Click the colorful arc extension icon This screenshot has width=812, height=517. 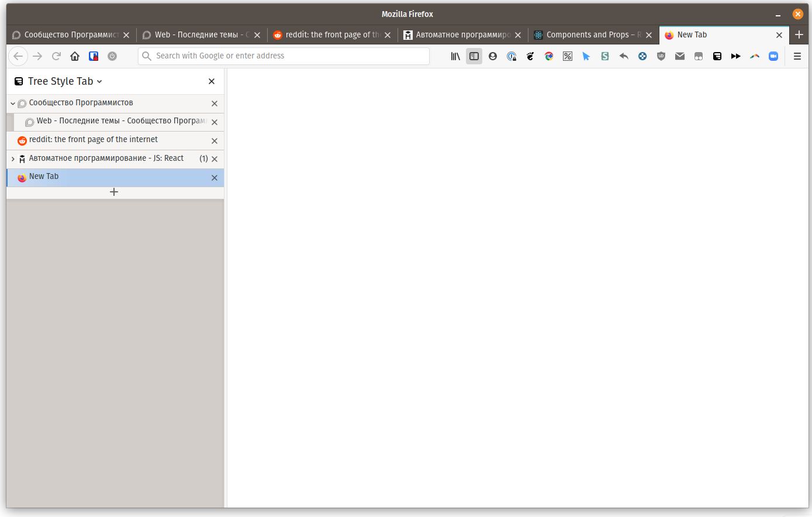click(755, 56)
